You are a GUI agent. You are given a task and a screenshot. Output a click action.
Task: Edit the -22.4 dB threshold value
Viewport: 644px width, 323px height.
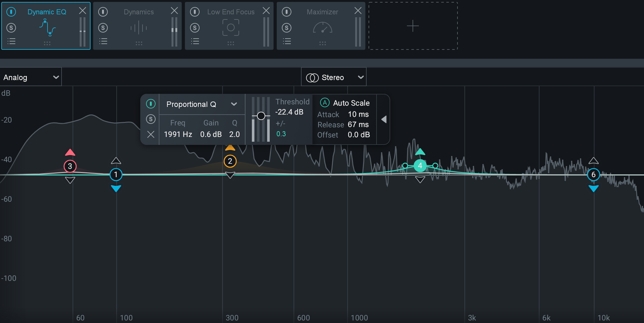(289, 112)
